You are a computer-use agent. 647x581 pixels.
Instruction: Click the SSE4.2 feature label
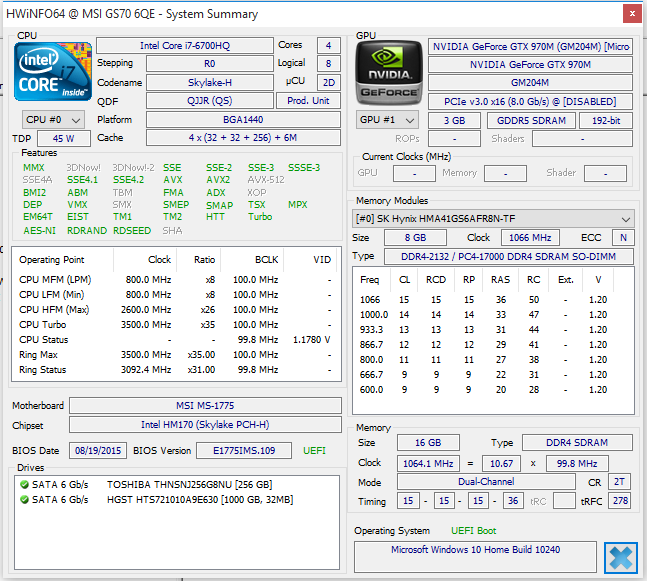point(128,180)
